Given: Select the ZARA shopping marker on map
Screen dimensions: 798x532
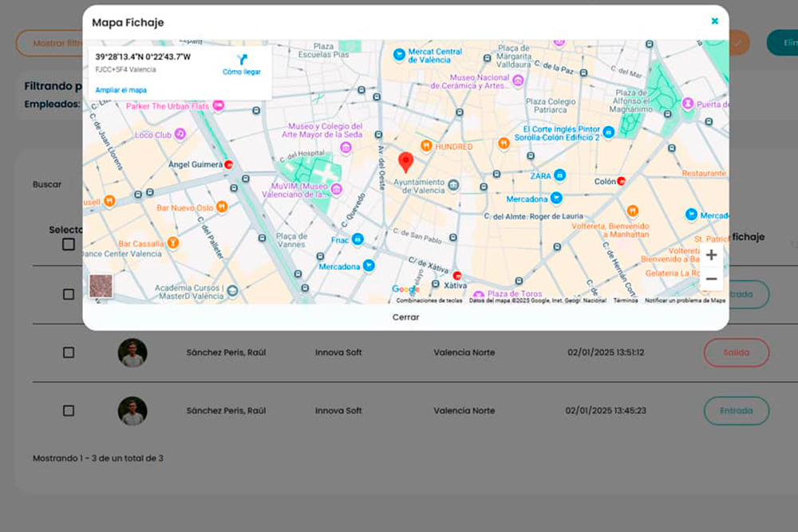Looking at the screenshot, I should 560,175.
